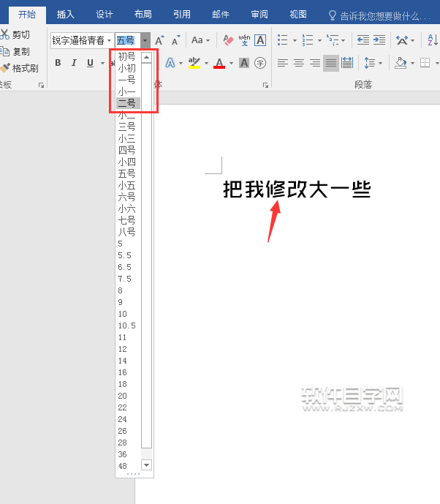Click the document text 把我修改大一些

tap(297, 189)
